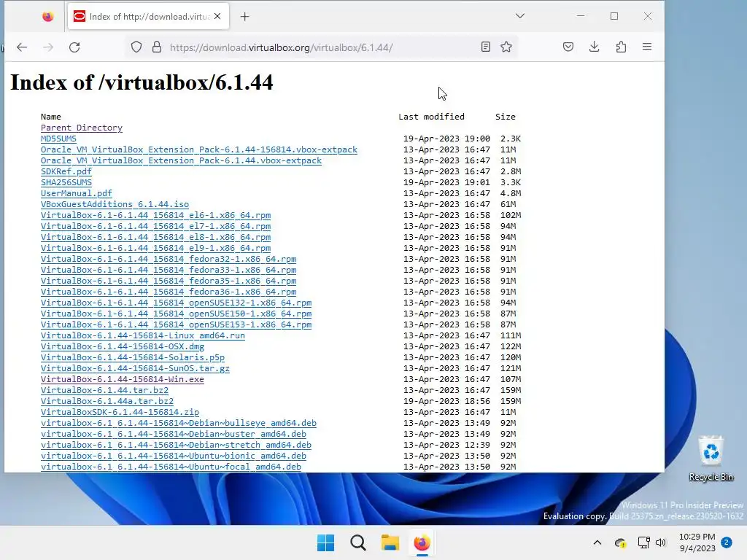Download the Debian stretch amd64 deb
The image size is (747, 560).
pos(177,446)
